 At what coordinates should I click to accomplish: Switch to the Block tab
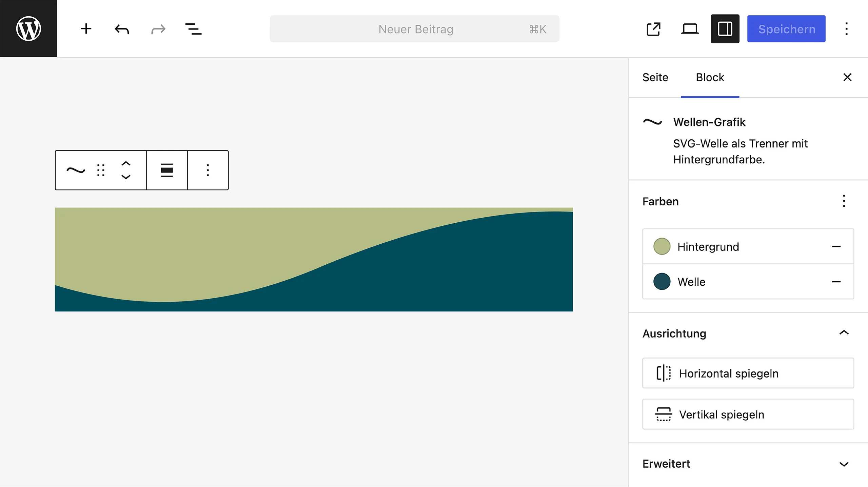(x=710, y=77)
